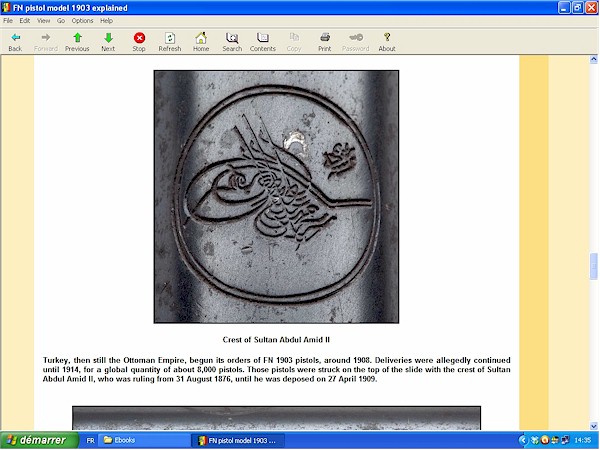Viewport: 600px width, 450px height.
Task: Click the Forward arrow button
Action: (x=46, y=42)
